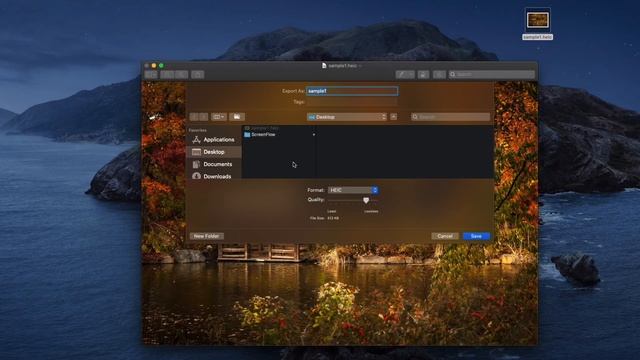Click the greyed sample1.heic file row
Screen dimensions: 640x360
pos(280,128)
